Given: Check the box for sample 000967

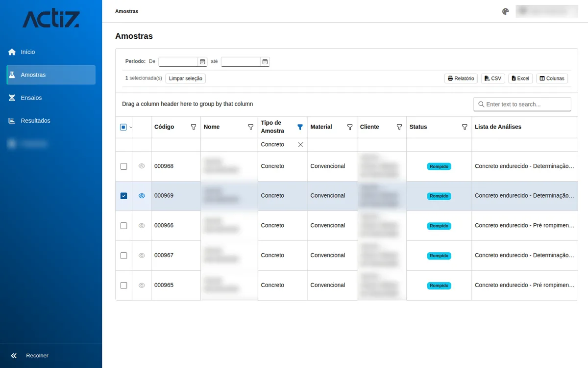Looking at the screenshot, I should [123, 256].
